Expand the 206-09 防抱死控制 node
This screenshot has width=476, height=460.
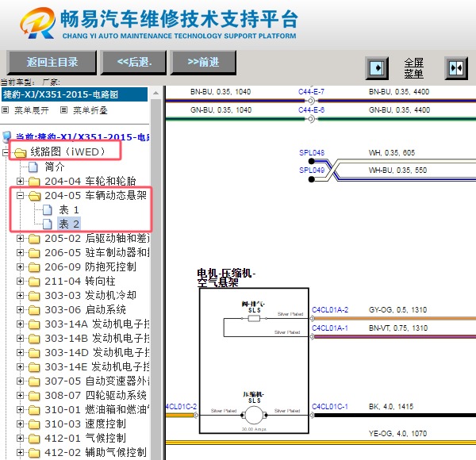tap(20, 266)
